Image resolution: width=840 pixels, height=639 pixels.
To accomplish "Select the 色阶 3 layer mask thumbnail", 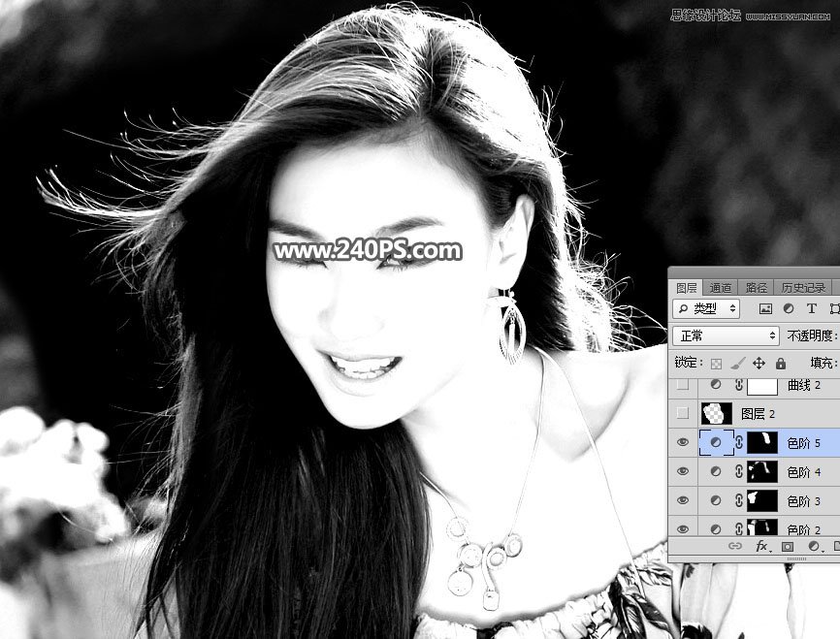I will point(762,500).
